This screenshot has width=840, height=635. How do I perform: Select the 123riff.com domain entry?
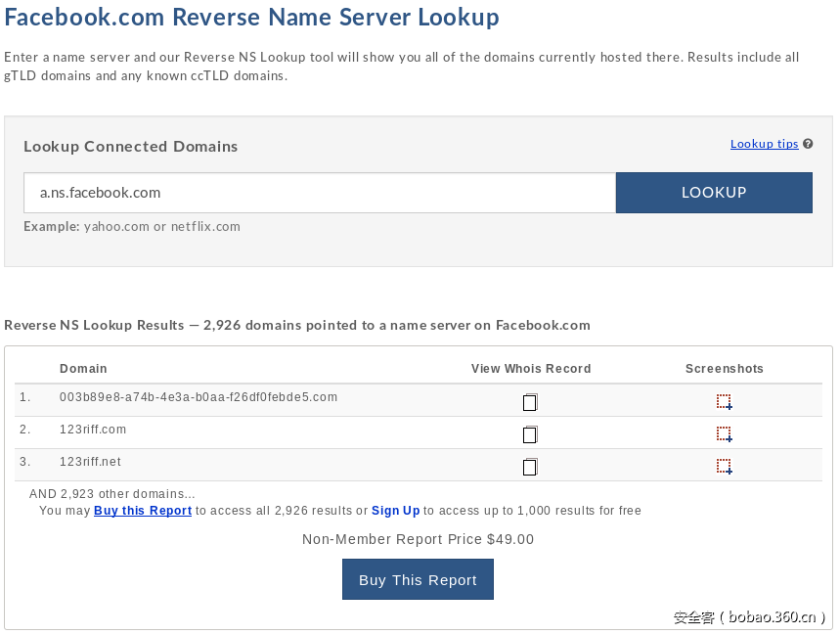[92, 429]
